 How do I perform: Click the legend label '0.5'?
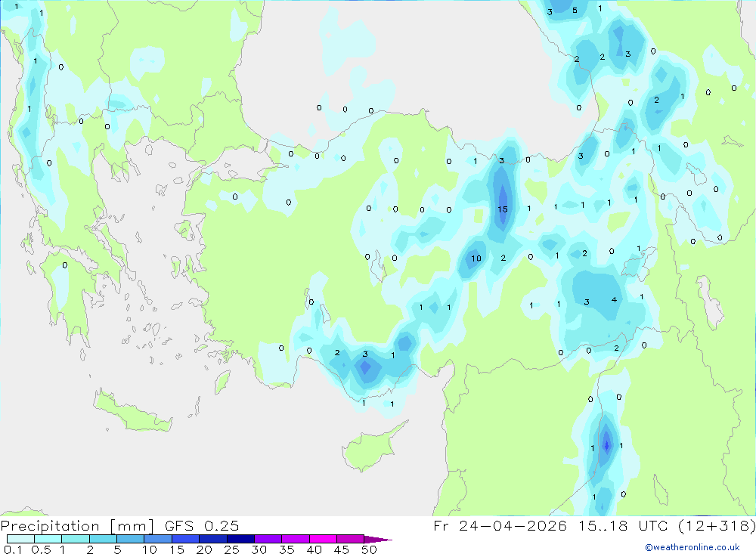[41, 549]
